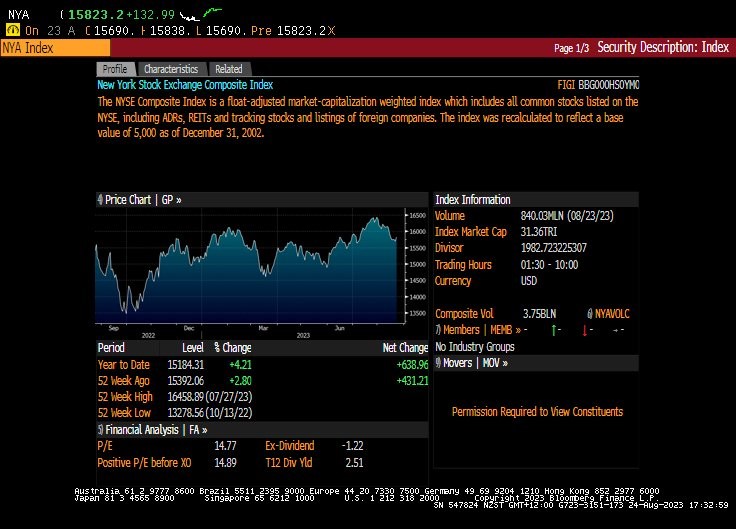Switch to the Characteristics tab
Viewport: 736px width, 529px height.
171,69
